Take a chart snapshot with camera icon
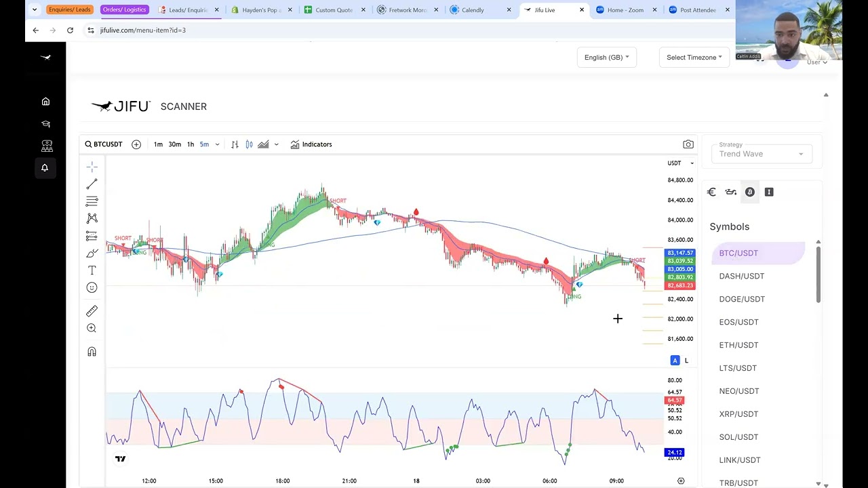This screenshot has width=868, height=488. [x=688, y=144]
